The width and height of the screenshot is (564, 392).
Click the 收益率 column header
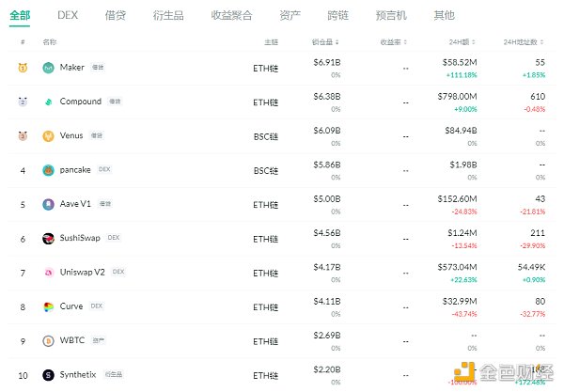(393, 42)
